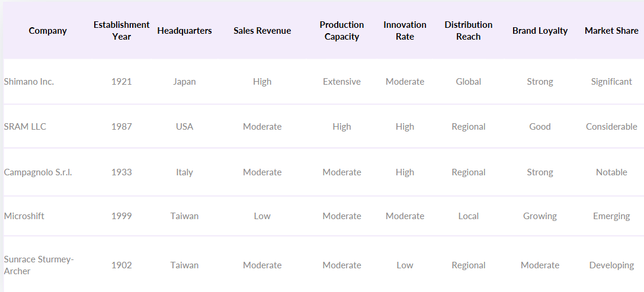Click the Shimano Inc. company cell
The image size is (644, 292).
pos(29,82)
